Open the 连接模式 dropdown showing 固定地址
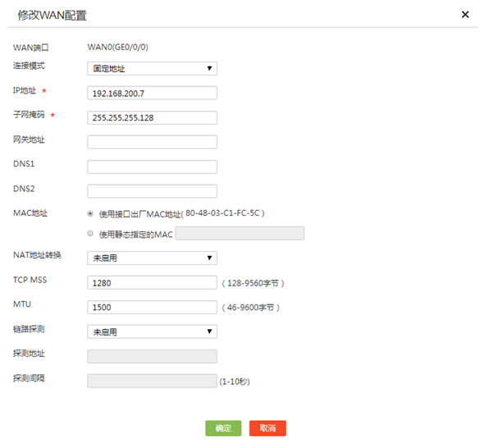The width and height of the screenshot is (485, 448). coord(152,69)
